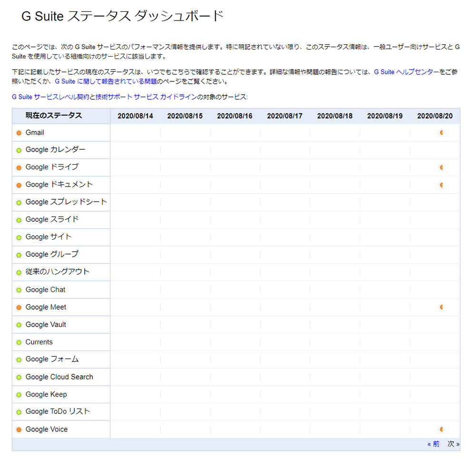Click the 2020/08/14 column header
The width and height of the screenshot is (476, 459).
135,116
